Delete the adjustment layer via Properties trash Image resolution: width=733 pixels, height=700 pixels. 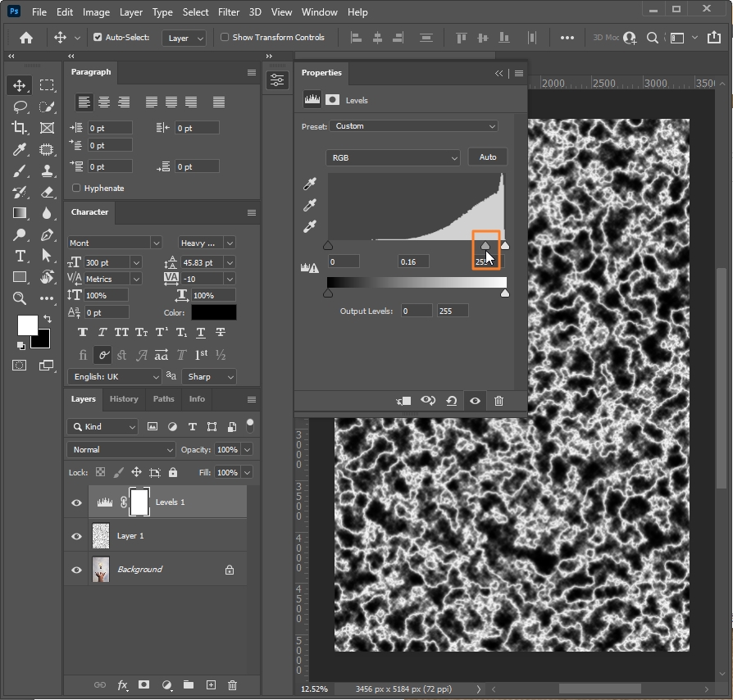(x=499, y=401)
